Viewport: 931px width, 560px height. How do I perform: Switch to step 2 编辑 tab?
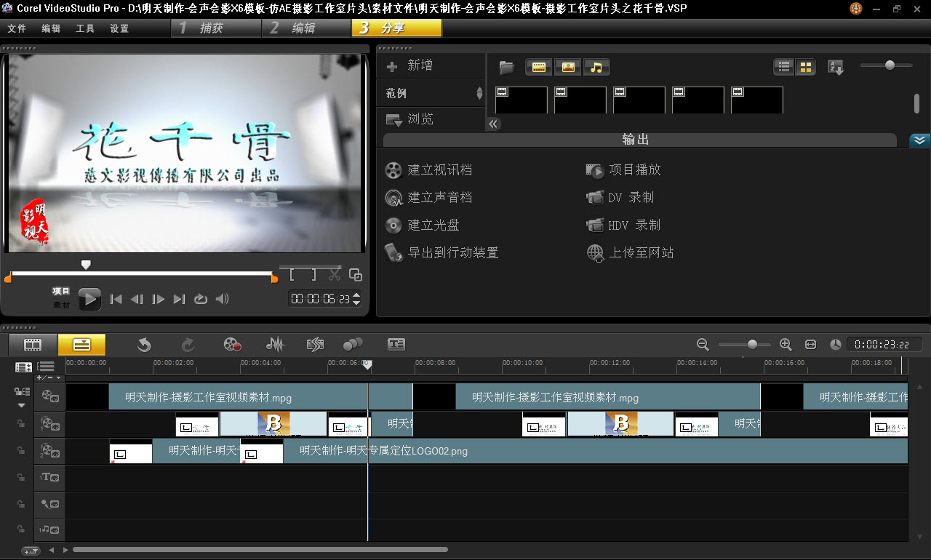pos(306,28)
